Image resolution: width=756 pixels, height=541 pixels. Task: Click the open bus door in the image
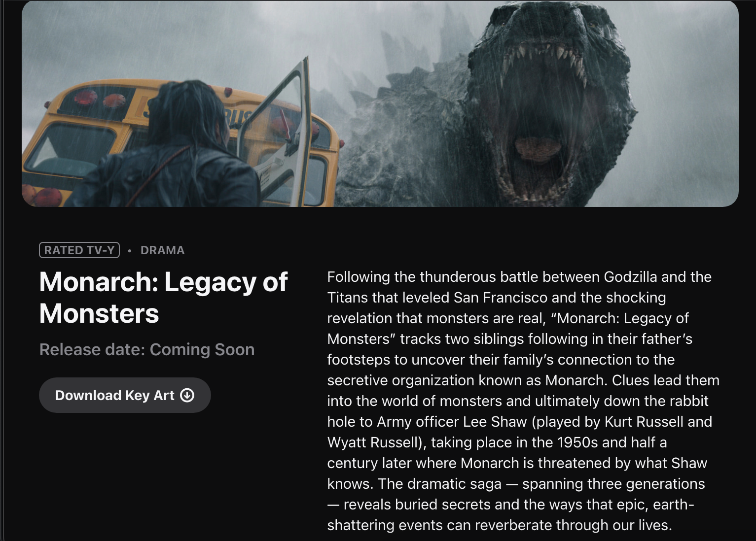pos(276,133)
